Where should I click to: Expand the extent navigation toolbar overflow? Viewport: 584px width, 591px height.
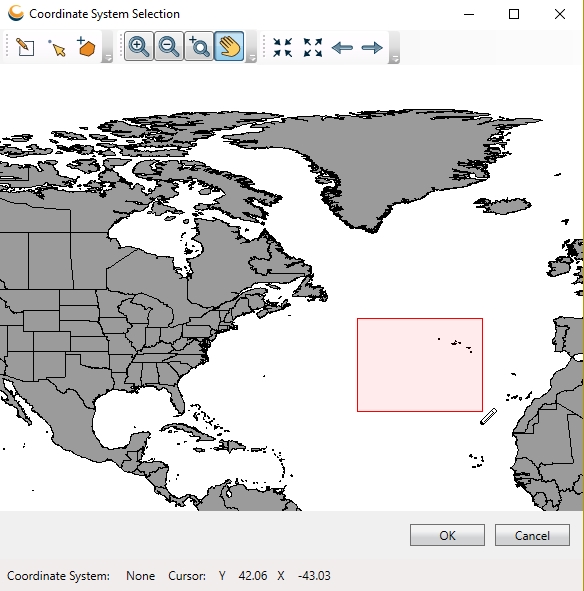pos(394,47)
